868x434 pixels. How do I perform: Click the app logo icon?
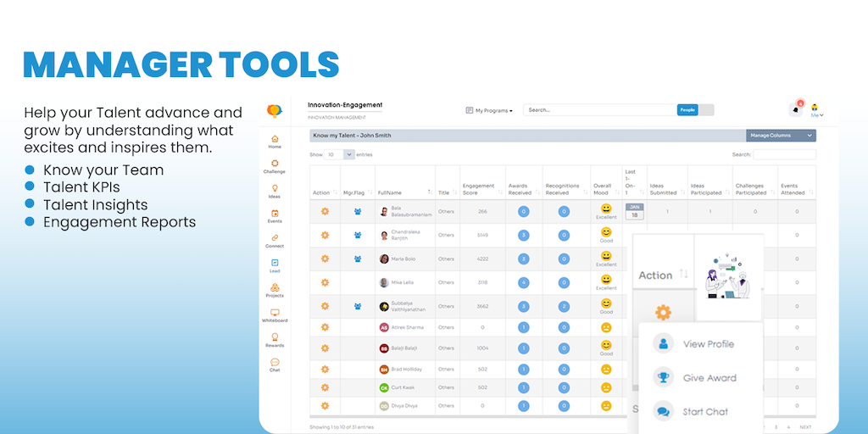tap(274, 111)
